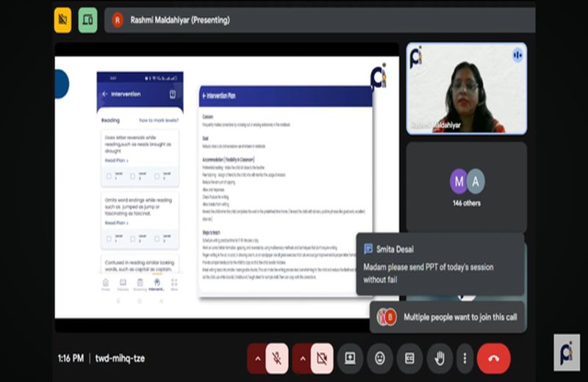This screenshot has width=588, height=382.
Task: Click the present screen icon
Action: coord(350,358)
